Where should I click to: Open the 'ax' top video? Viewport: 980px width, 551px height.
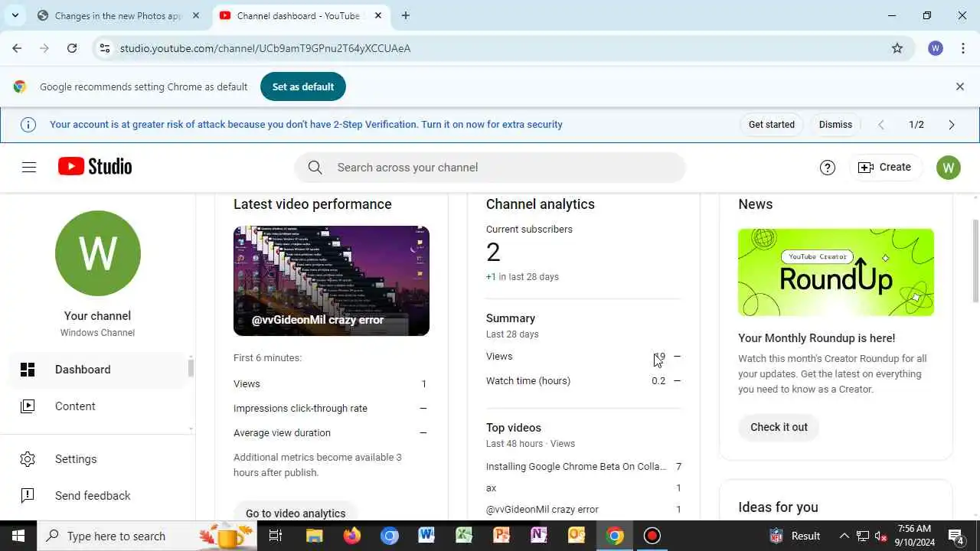point(583,487)
